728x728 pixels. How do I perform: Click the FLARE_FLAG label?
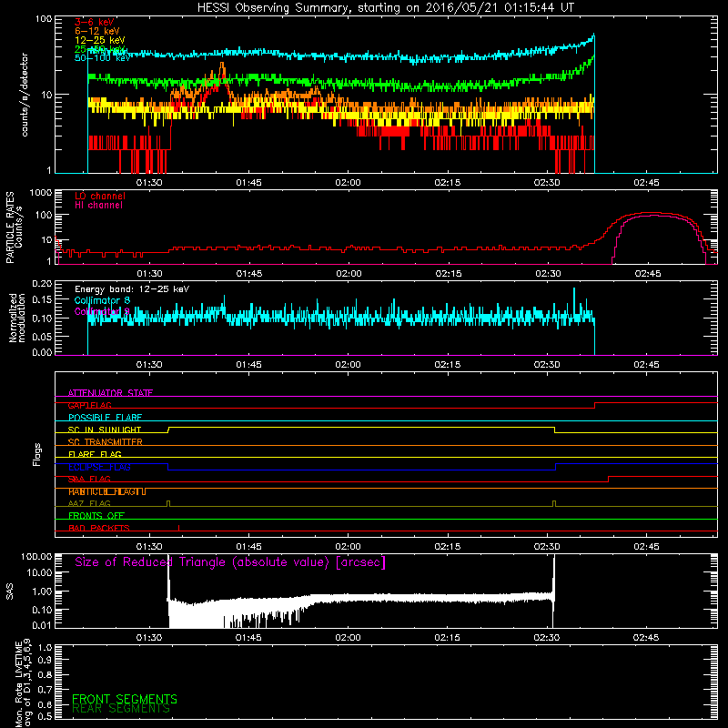pyautogui.click(x=95, y=454)
